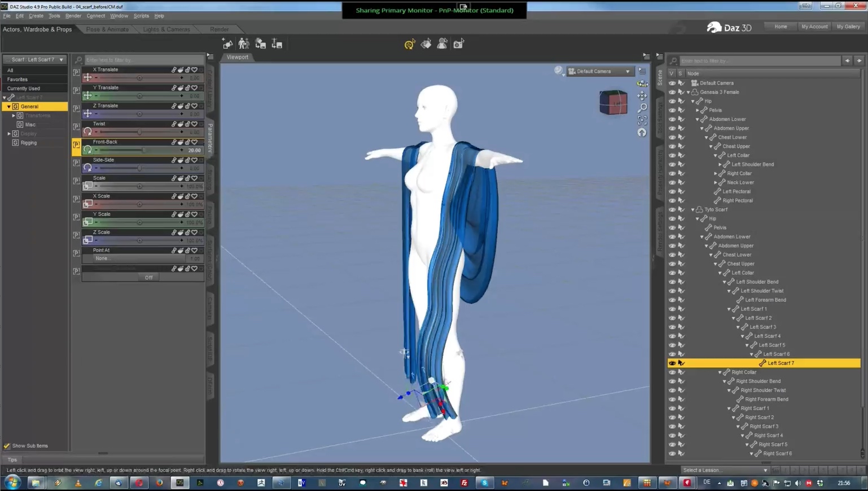Click the Scene filter text field

pos(759,60)
